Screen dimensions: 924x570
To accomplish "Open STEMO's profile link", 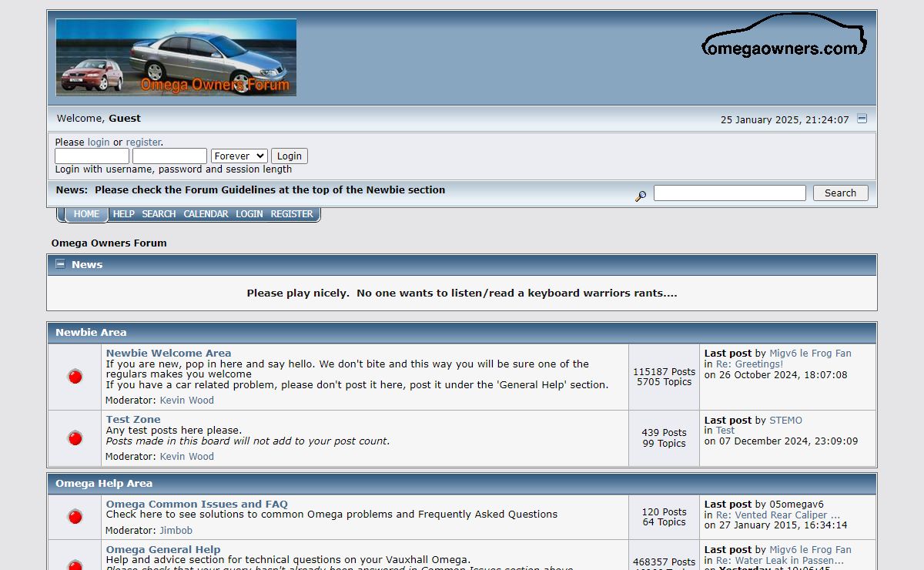I will [x=785, y=421].
